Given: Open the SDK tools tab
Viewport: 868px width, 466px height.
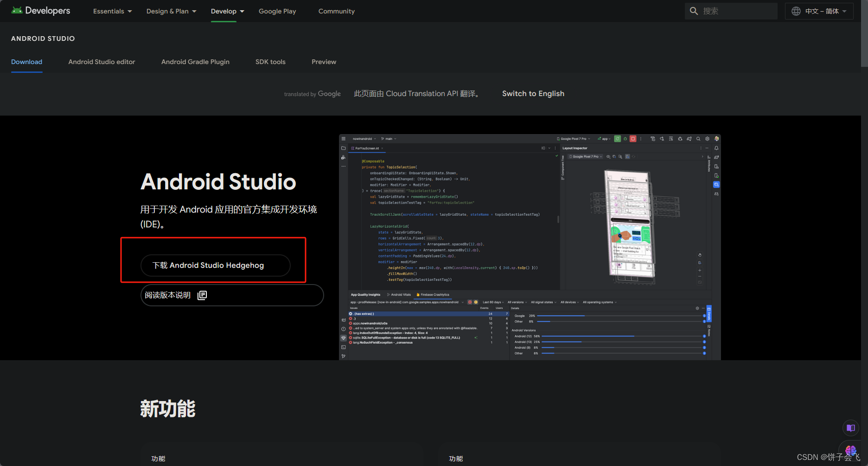Looking at the screenshot, I should click(270, 62).
